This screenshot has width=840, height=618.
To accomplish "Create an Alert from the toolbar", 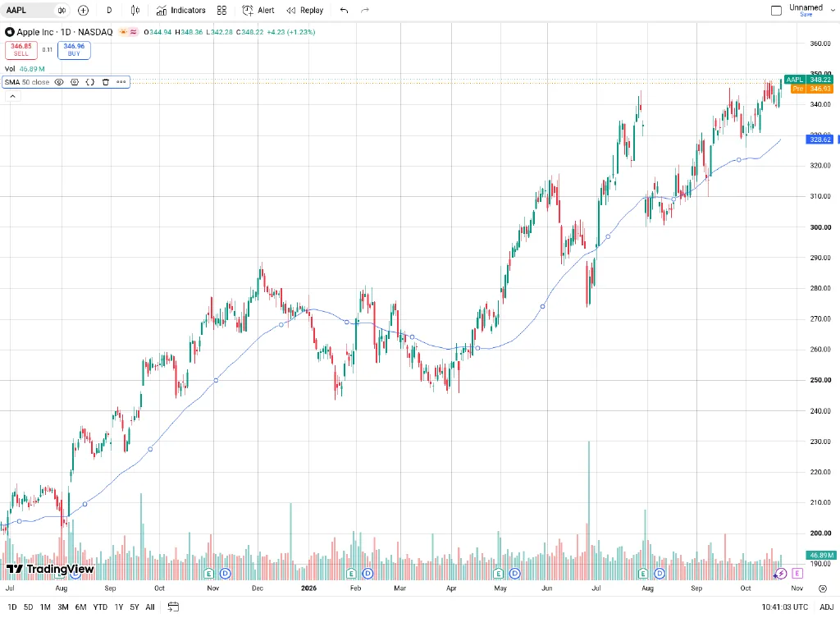I will click(258, 10).
